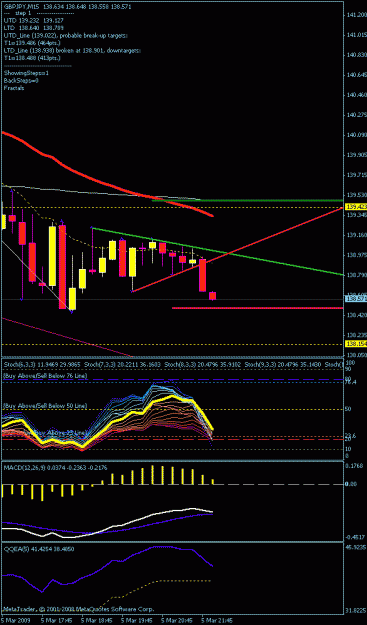Click the '5 Mar 21:45' time label
Viewport: 367px width, 625px height.
pyautogui.click(x=216, y=621)
